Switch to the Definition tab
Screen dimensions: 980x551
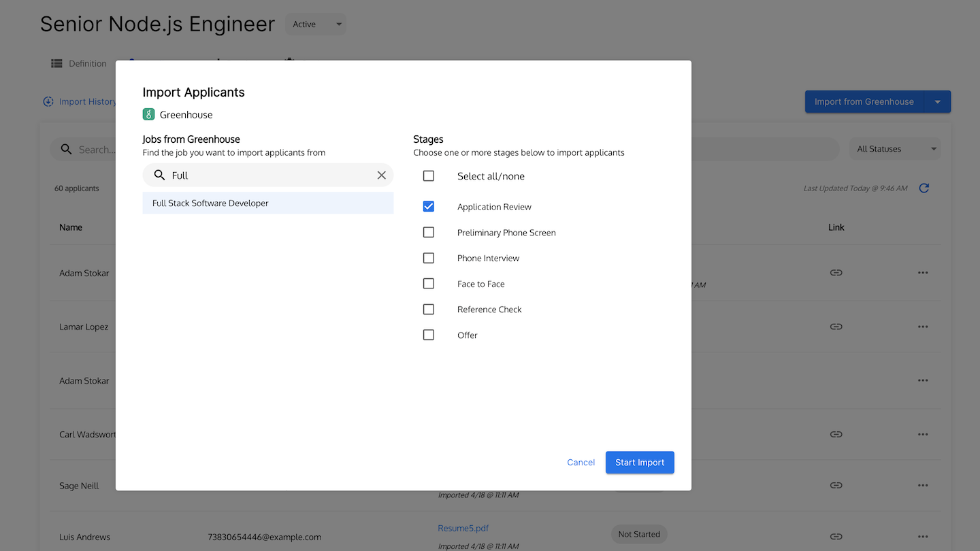[79, 63]
